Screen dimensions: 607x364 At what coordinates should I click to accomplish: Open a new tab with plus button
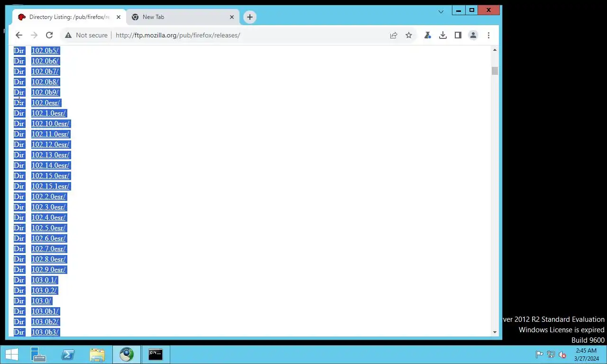tap(250, 17)
